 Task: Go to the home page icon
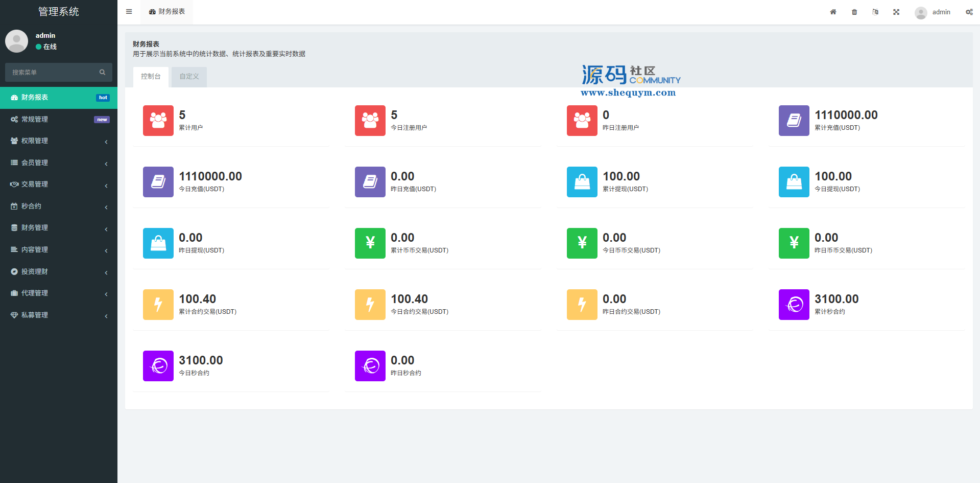click(833, 12)
